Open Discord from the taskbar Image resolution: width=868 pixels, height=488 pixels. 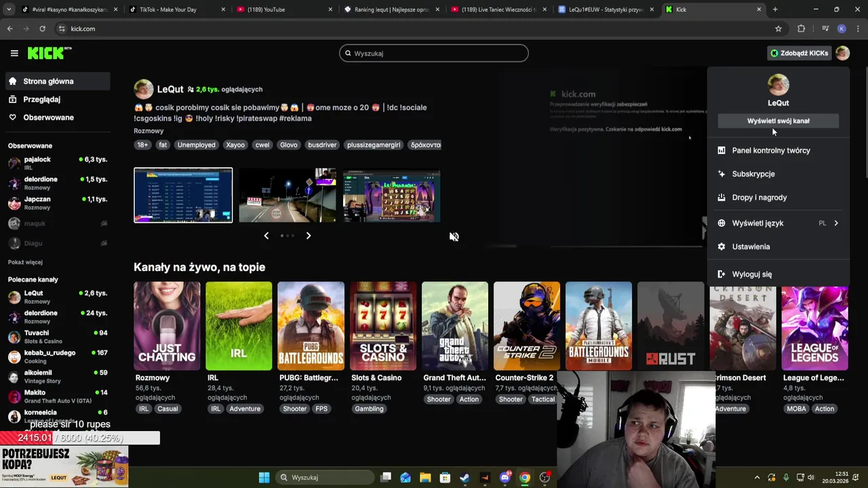coord(505,477)
